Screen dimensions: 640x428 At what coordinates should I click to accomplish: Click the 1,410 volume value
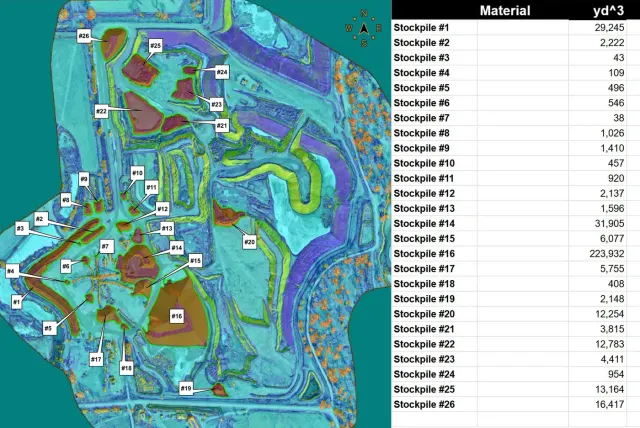point(612,148)
